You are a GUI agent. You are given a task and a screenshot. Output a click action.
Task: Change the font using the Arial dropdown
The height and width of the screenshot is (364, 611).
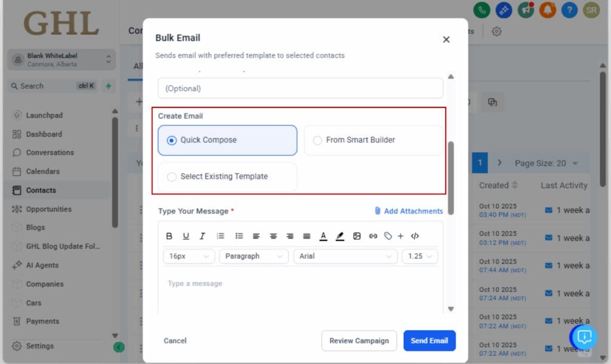coord(345,256)
